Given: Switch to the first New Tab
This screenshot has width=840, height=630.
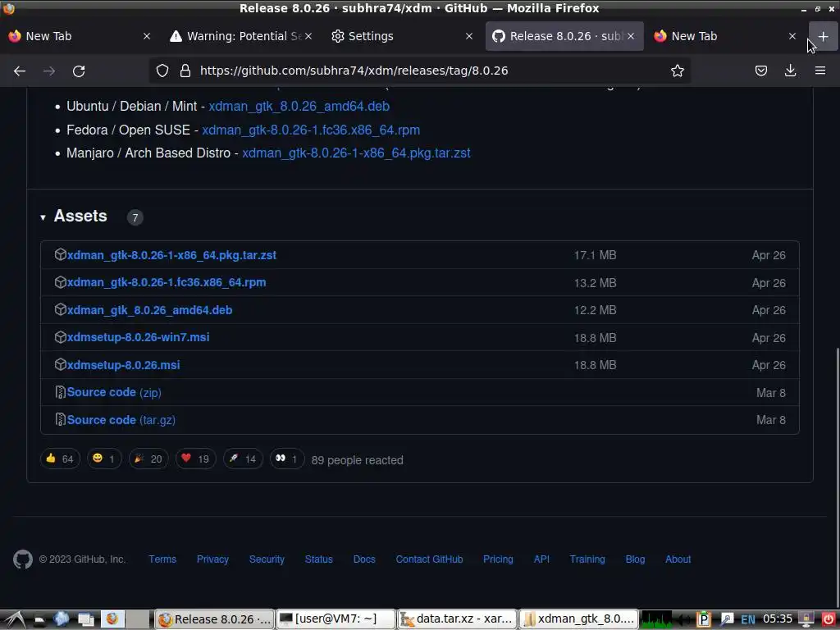Looking at the screenshot, I should pos(80,36).
